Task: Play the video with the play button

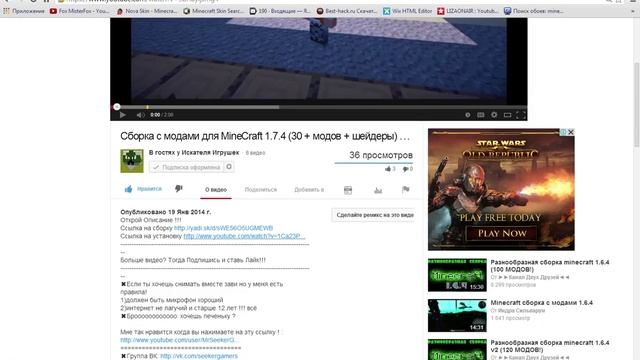Action: (122, 115)
